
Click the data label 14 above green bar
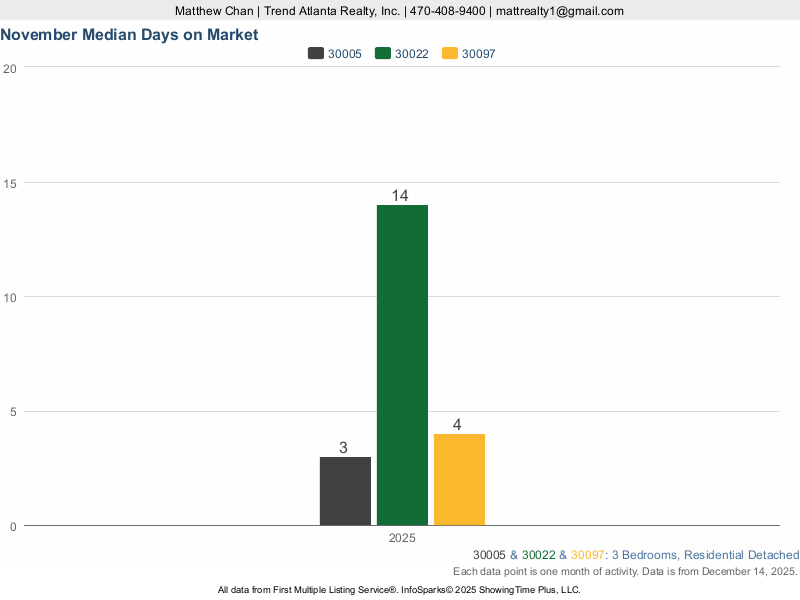pos(400,196)
